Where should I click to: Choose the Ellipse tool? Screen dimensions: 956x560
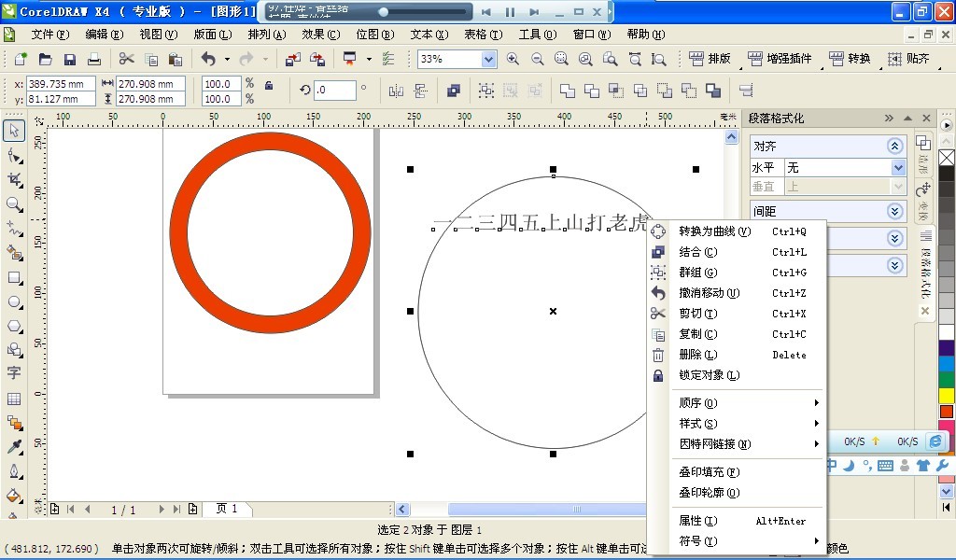[x=14, y=301]
